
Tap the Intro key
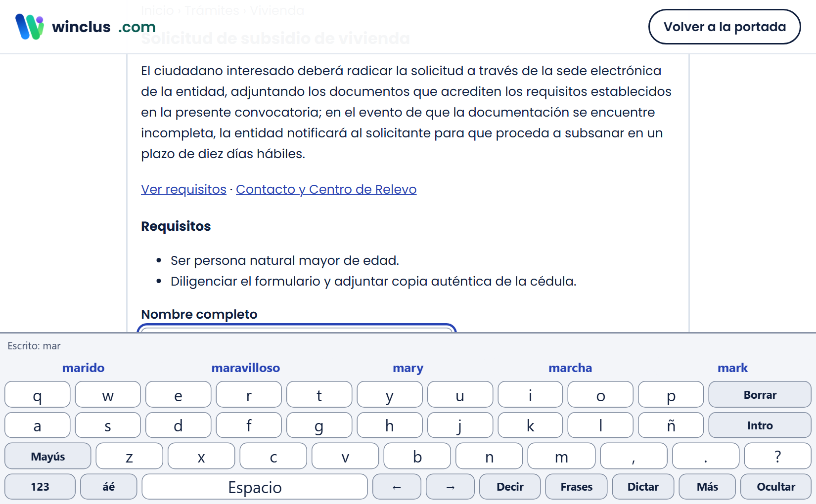(x=760, y=425)
